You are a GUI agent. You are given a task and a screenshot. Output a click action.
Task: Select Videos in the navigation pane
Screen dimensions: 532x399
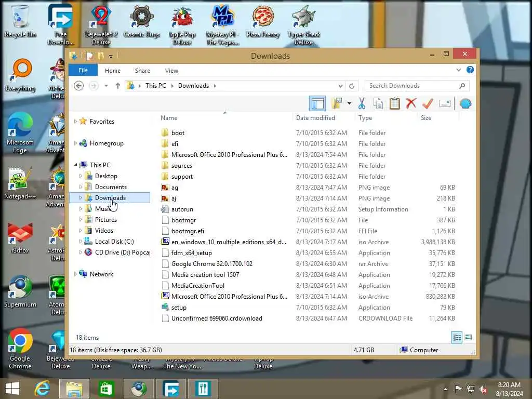point(104,230)
